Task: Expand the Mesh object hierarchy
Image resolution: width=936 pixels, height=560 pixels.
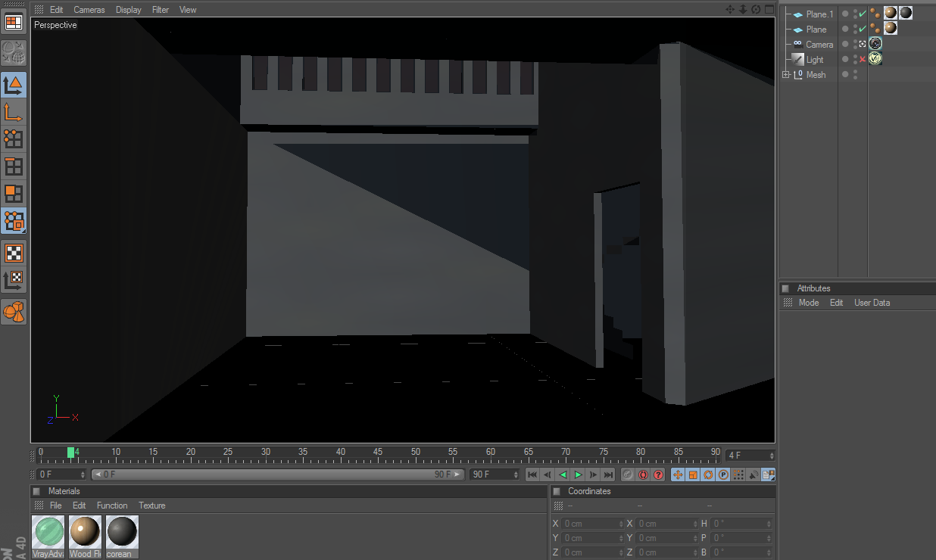Action: [x=786, y=74]
